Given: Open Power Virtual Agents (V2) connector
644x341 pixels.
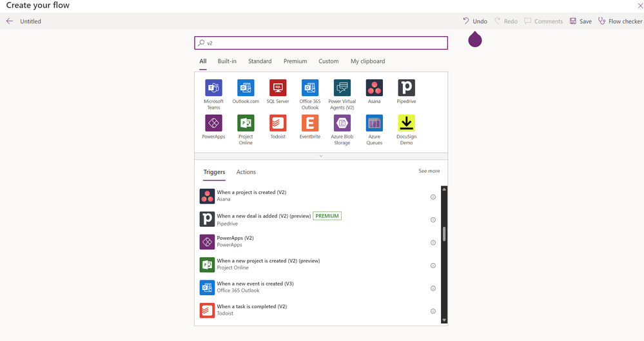Looking at the screenshot, I should pos(342,88).
